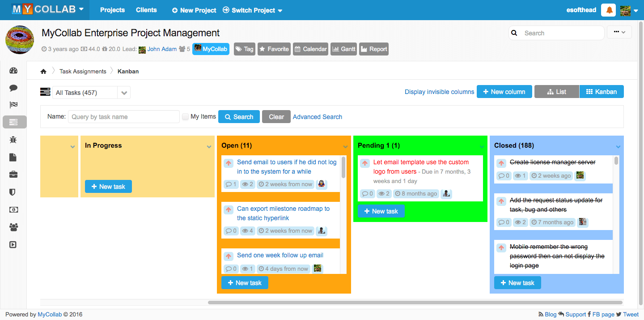Click New task in the Open column
Image resolution: width=644 pixels, height=320 pixels.
(245, 282)
